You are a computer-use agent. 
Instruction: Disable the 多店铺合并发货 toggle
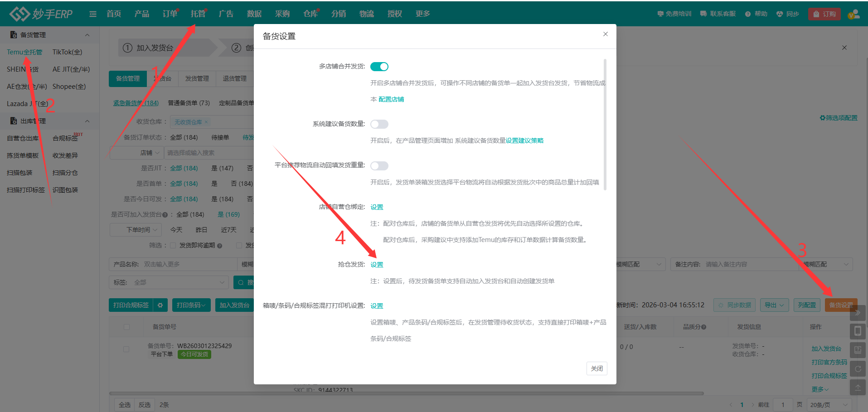click(x=379, y=67)
